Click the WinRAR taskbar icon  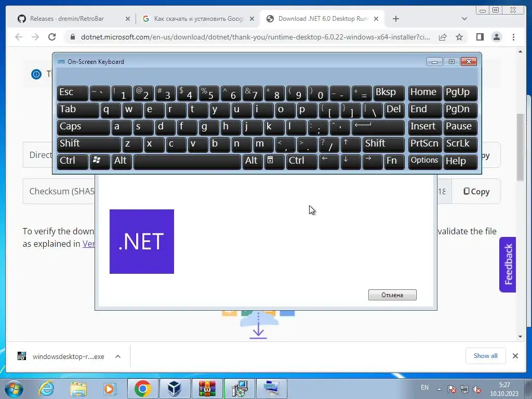pyautogui.click(x=207, y=389)
